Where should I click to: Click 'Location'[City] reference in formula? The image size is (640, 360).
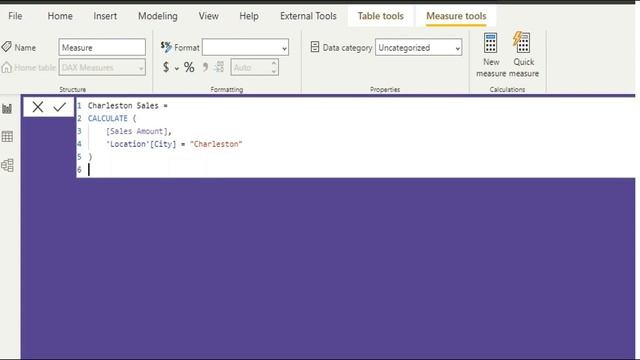point(141,144)
